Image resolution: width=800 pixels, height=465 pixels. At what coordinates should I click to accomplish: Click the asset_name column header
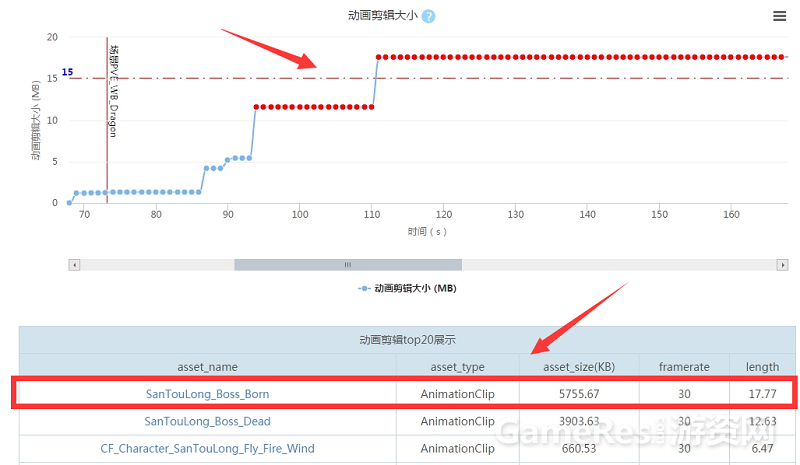point(207,367)
